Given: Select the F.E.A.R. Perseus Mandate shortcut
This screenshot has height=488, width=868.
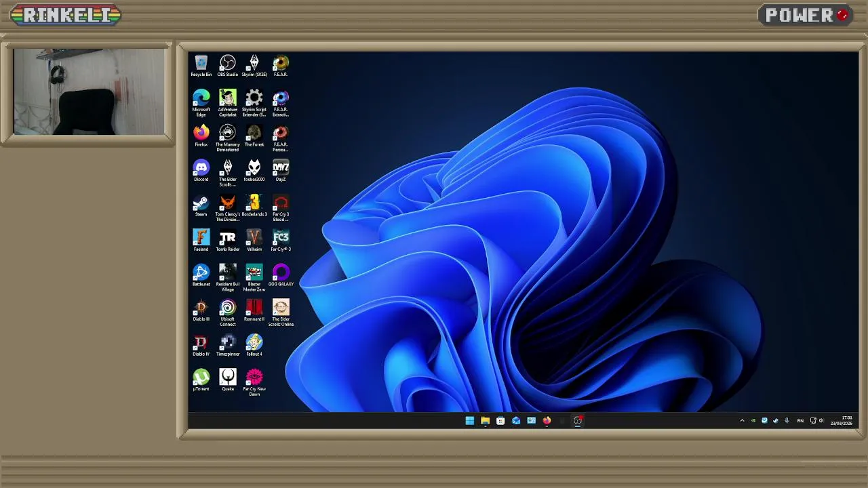Looking at the screenshot, I should [281, 138].
